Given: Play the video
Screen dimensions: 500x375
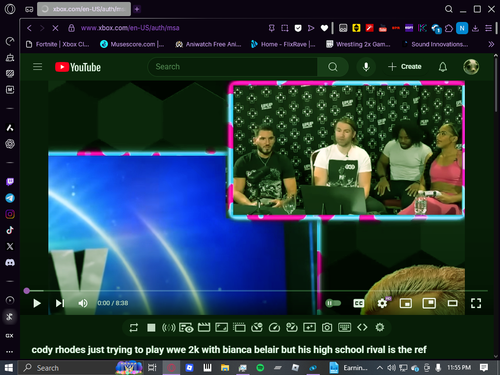Looking at the screenshot, I should point(37,303).
